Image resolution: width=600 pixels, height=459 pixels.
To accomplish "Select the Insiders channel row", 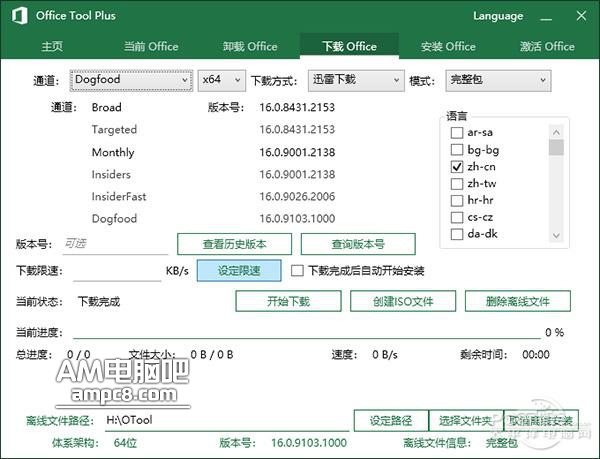I will (x=111, y=174).
